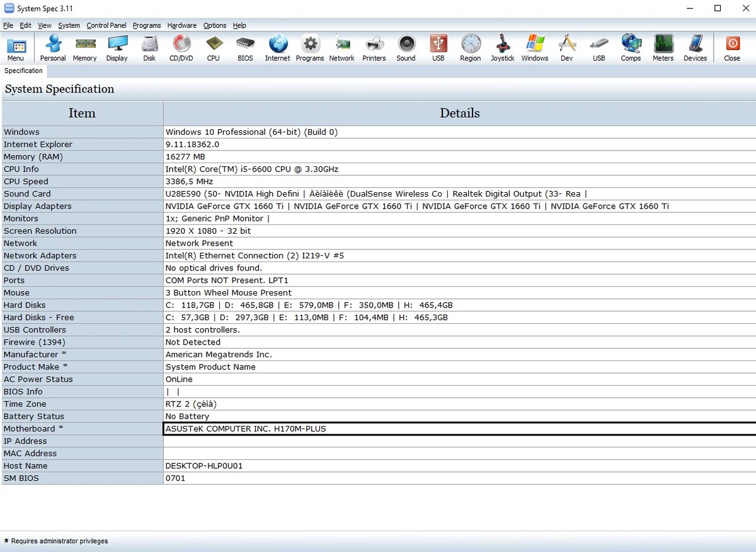Screen dimensions: 756x552
Task: Select the 3386,5 MHz CPU speed value
Action: (460, 181)
